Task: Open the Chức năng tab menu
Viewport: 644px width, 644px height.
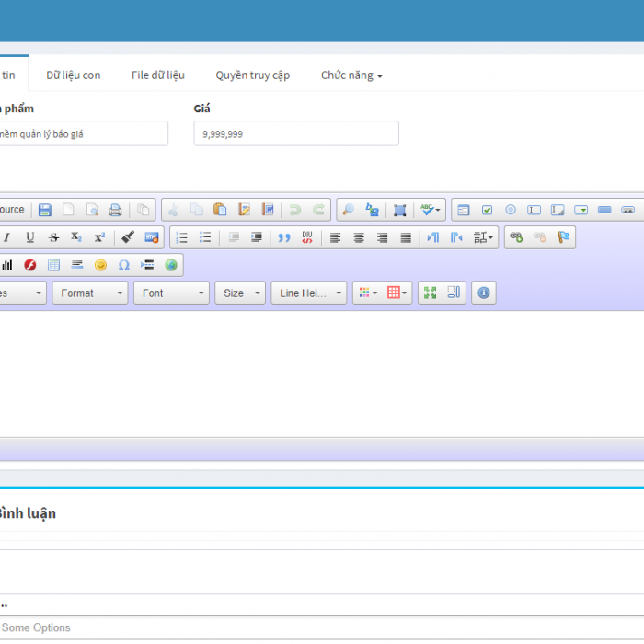Action: (351, 75)
